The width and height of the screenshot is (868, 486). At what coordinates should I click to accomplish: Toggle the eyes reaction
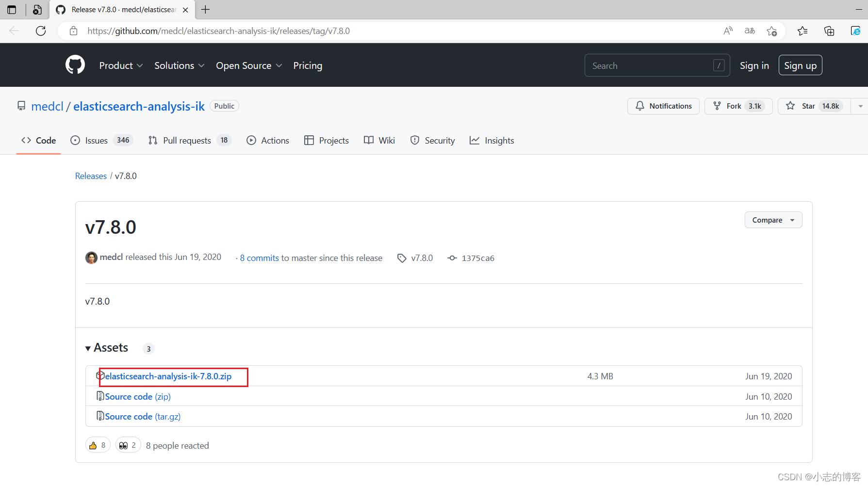pos(128,444)
